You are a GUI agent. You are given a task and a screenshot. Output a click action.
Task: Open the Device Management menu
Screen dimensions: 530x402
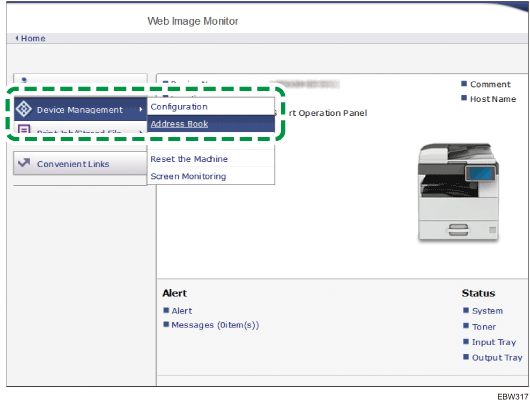(80, 109)
